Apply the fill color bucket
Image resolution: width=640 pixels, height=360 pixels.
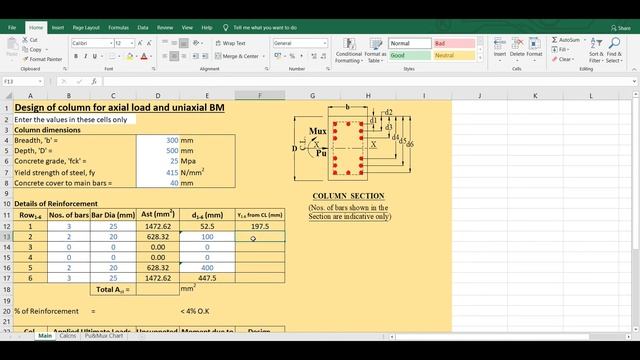coord(130,56)
